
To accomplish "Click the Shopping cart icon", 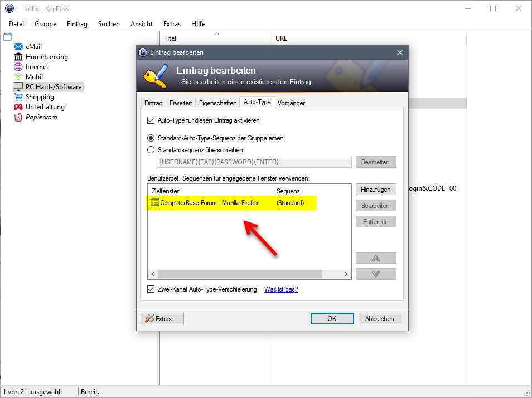I will (x=18, y=97).
